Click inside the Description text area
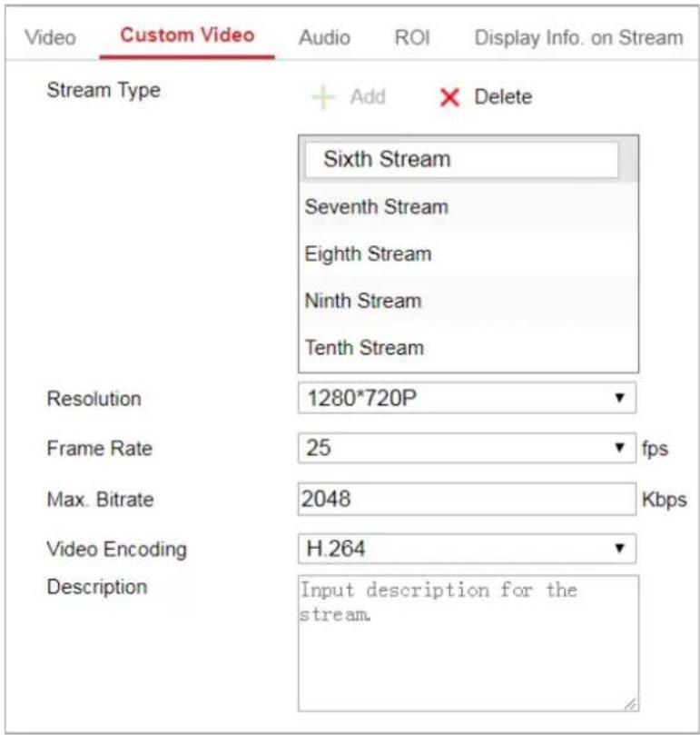This screenshot has width=700, height=735. click(468, 643)
